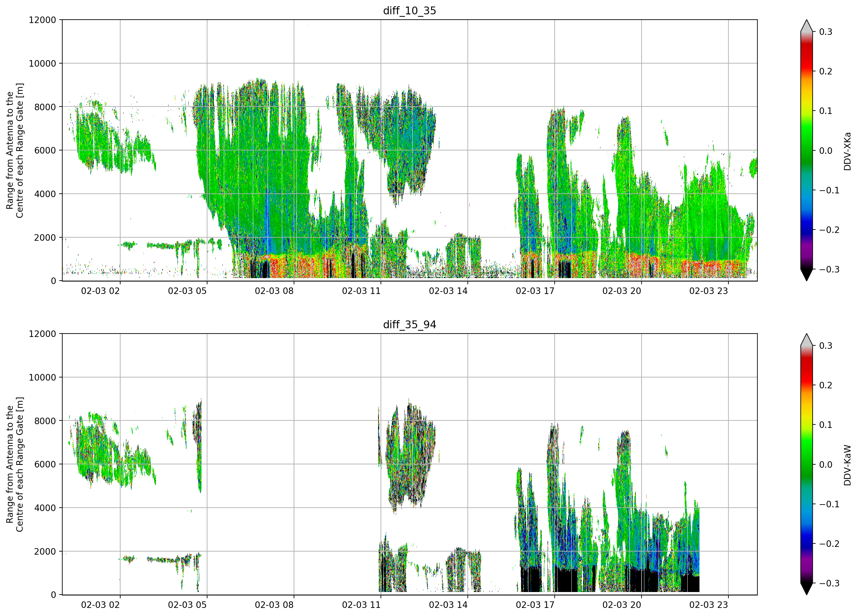Click the 4000 tick on diff_10_35 y-axis
858x616 pixels.
click(45, 194)
